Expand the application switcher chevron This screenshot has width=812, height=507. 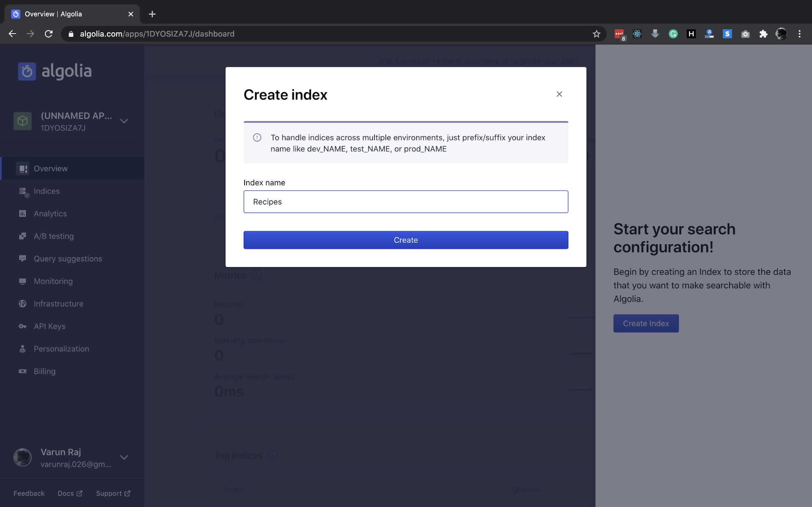124,121
